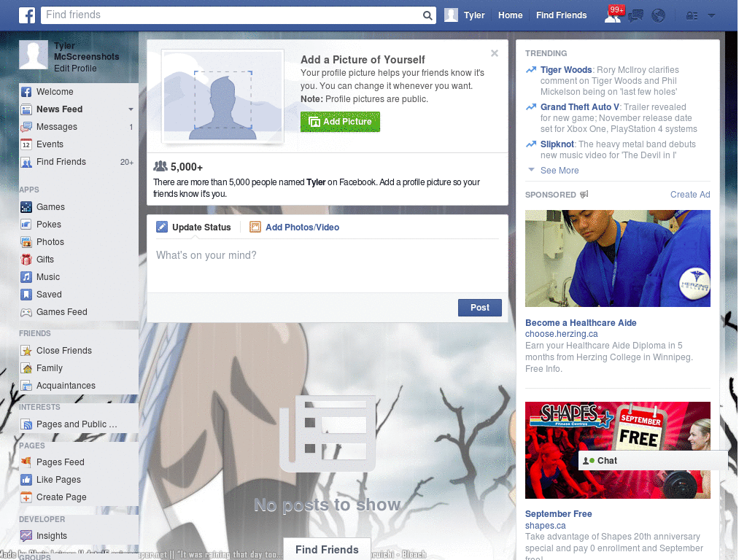
Task: Open the messages chat bubbles icon in top bar
Action: point(635,16)
